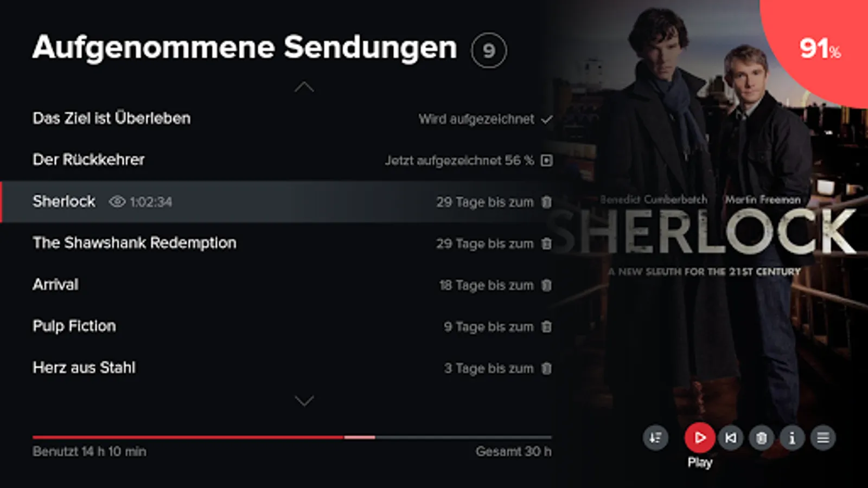Click checkmark next to Wird aufgezeichnet

pos(547,119)
